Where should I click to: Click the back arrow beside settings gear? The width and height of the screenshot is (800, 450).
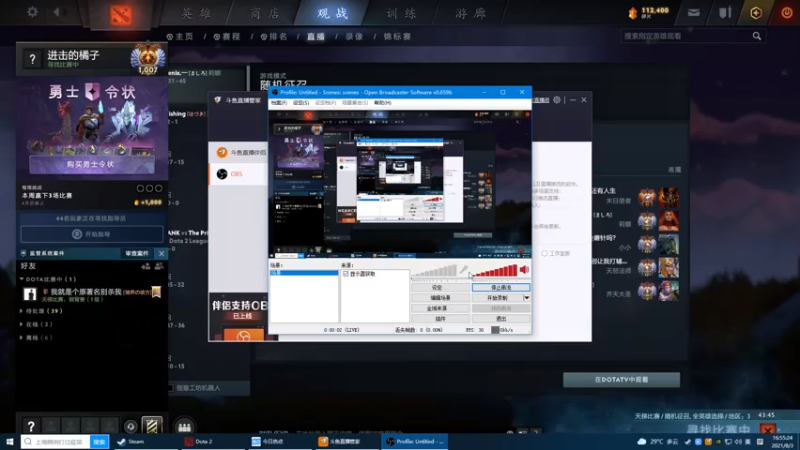pos(57,12)
